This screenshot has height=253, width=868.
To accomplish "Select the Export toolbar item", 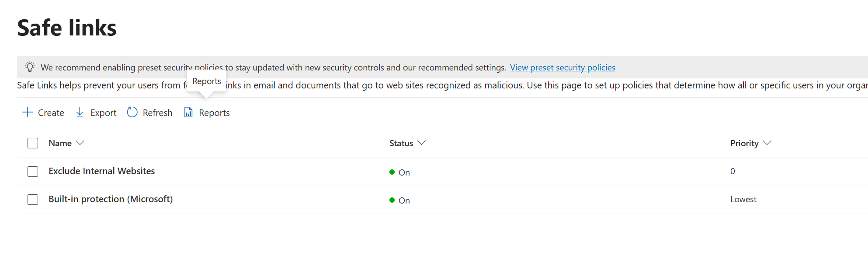I will (103, 112).
